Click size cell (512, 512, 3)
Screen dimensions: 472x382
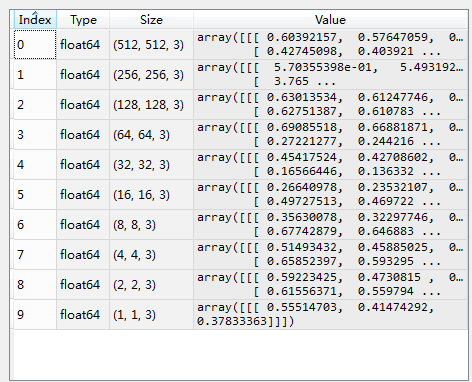click(x=151, y=44)
